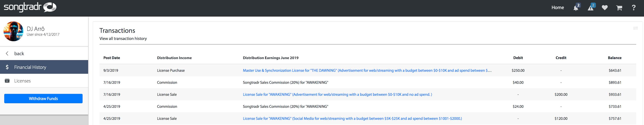This screenshot has height=125, width=644.
Task: Click the $643.61 balance value
Action: [x=615, y=70]
